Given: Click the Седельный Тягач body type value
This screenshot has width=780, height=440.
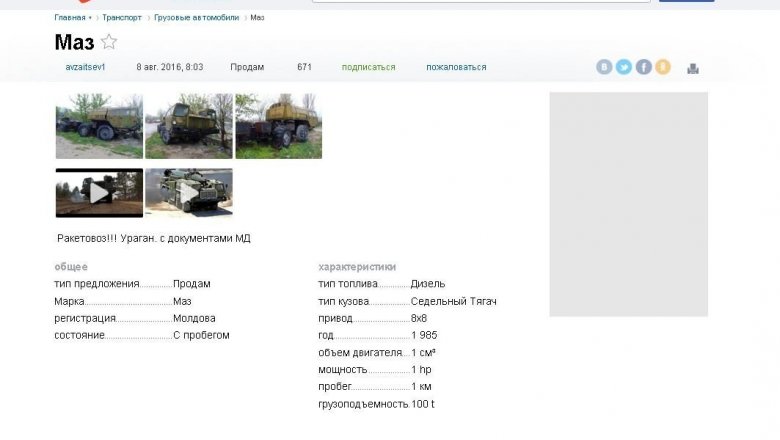Looking at the screenshot, I should (454, 301).
